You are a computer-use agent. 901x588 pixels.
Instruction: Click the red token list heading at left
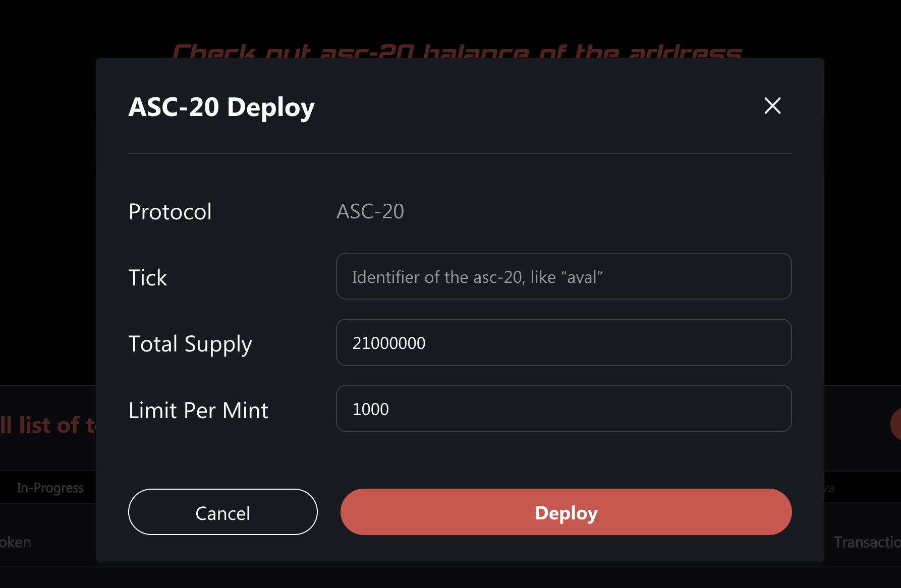point(48,425)
